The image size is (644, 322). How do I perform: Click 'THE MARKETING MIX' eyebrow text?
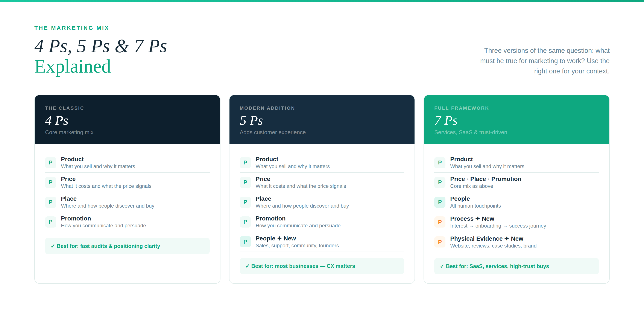[x=71, y=28]
